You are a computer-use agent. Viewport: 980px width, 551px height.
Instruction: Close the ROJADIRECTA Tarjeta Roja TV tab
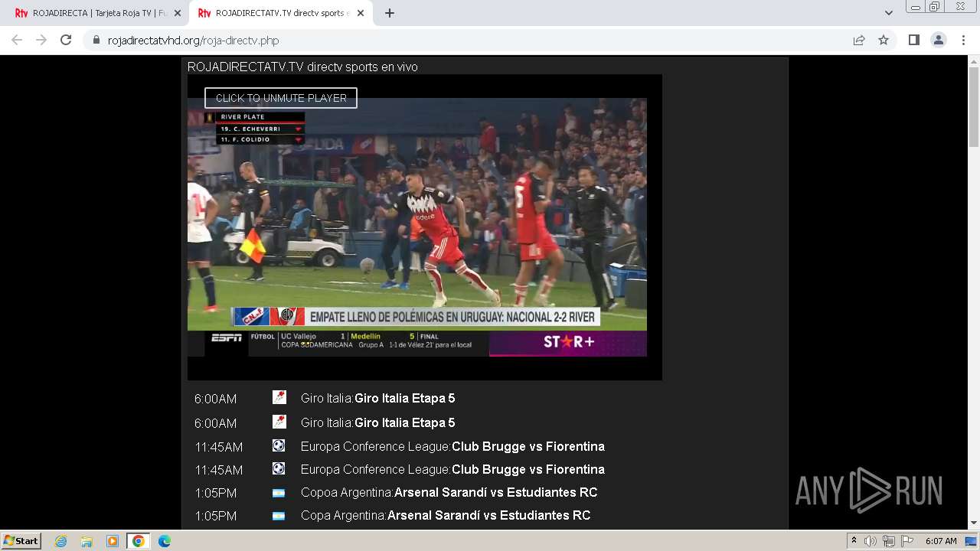178,13
